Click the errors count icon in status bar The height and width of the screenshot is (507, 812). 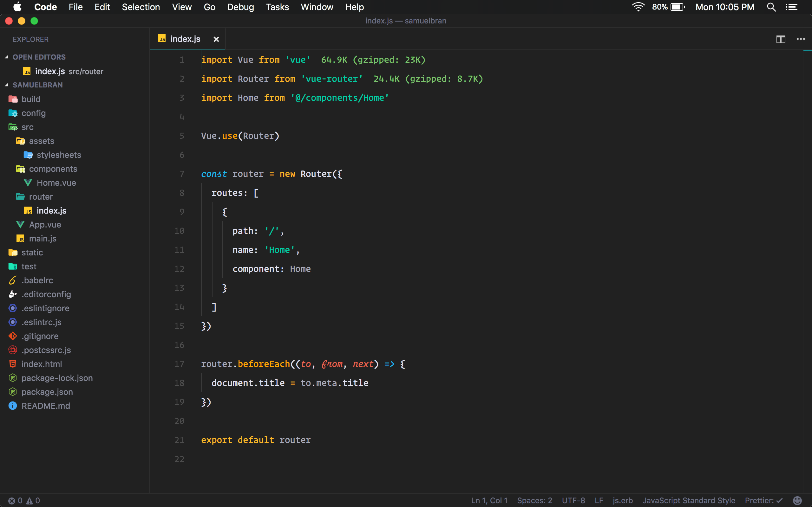tap(12, 501)
